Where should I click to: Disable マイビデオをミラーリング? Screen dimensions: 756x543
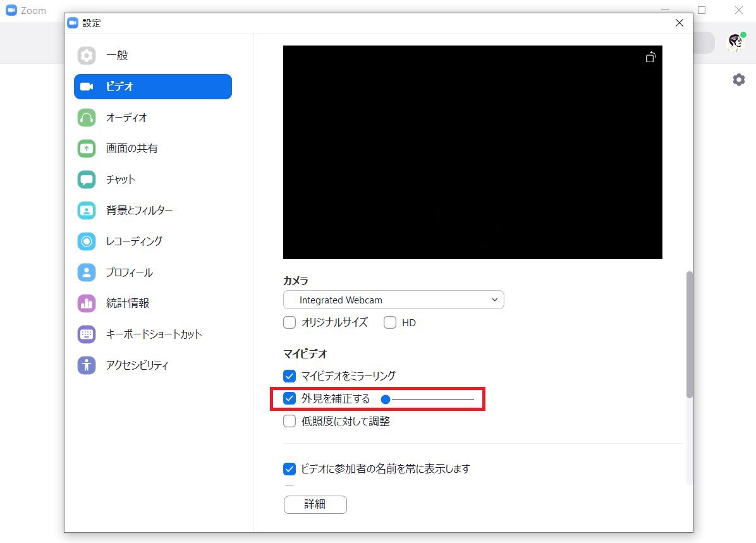[290, 376]
